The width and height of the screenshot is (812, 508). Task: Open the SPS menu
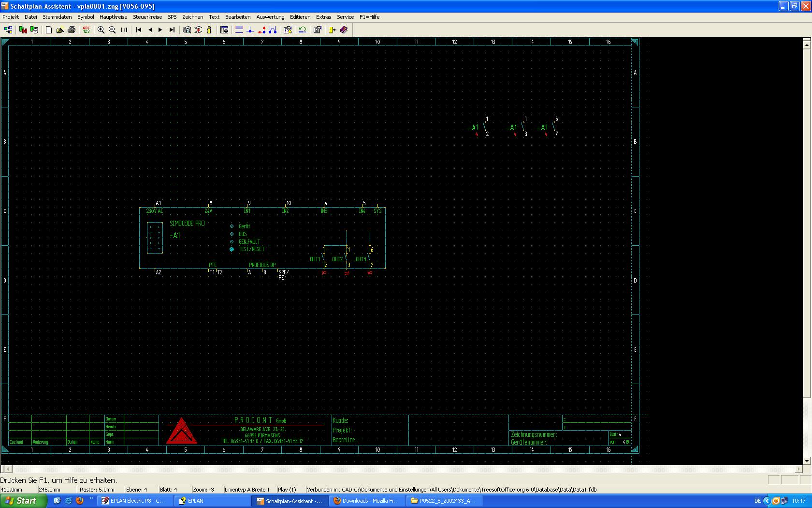[172, 17]
